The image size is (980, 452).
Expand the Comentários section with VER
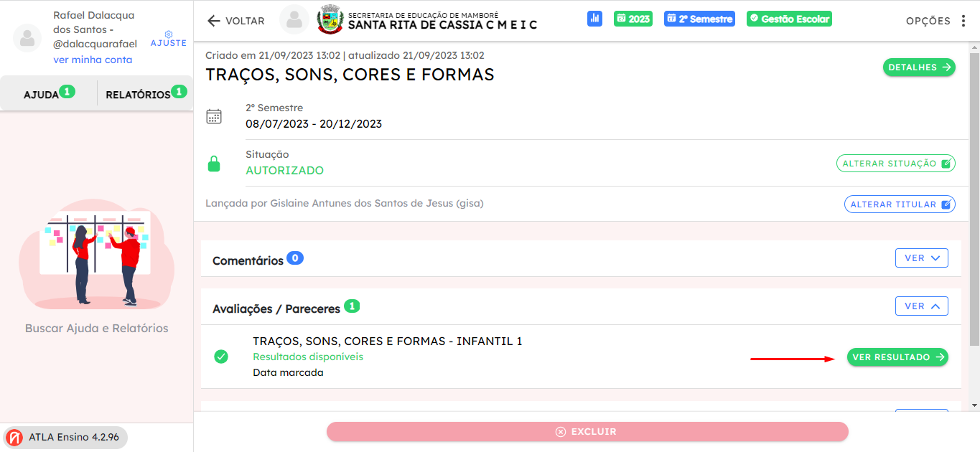(922, 258)
